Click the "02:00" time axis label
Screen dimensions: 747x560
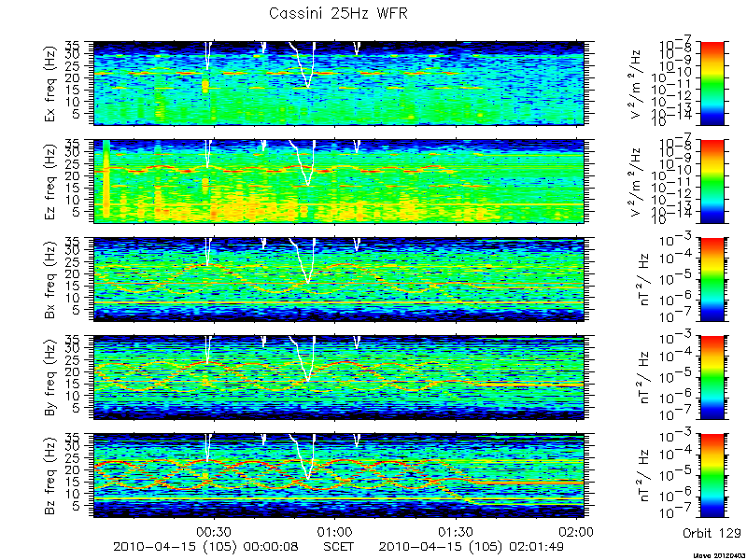tap(576, 531)
